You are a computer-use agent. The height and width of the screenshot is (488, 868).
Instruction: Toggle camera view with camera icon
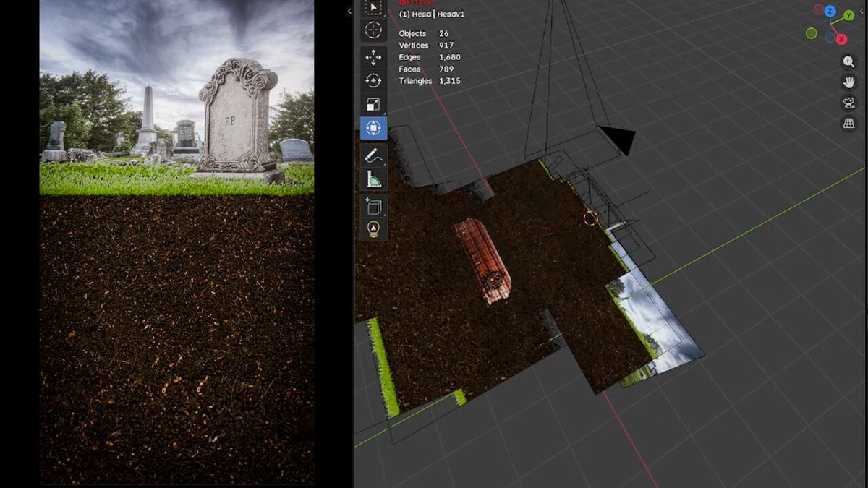[849, 103]
